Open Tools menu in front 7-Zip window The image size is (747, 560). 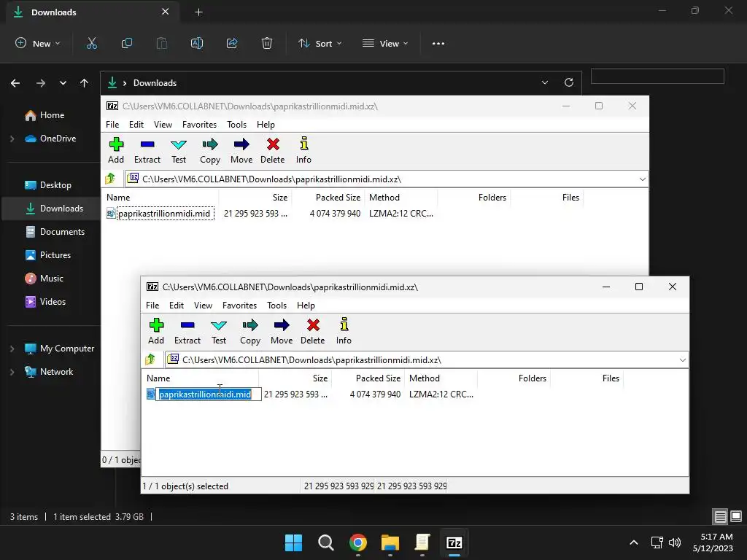point(276,306)
